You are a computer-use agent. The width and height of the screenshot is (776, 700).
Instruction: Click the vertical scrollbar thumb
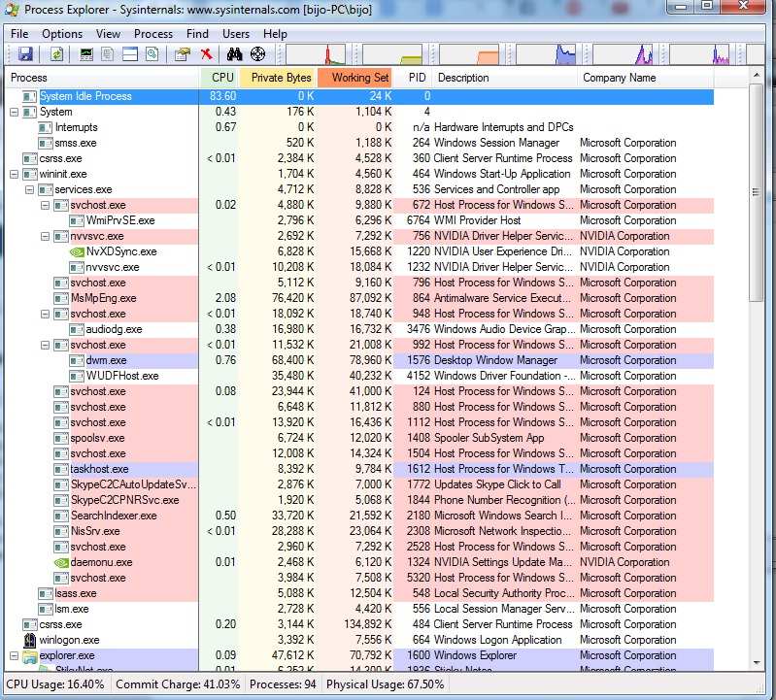(x=757, y=192)
